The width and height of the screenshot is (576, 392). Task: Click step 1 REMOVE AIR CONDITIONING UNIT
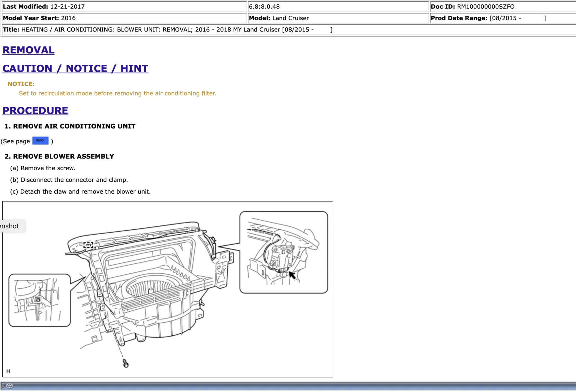click(x=70, y=126)
